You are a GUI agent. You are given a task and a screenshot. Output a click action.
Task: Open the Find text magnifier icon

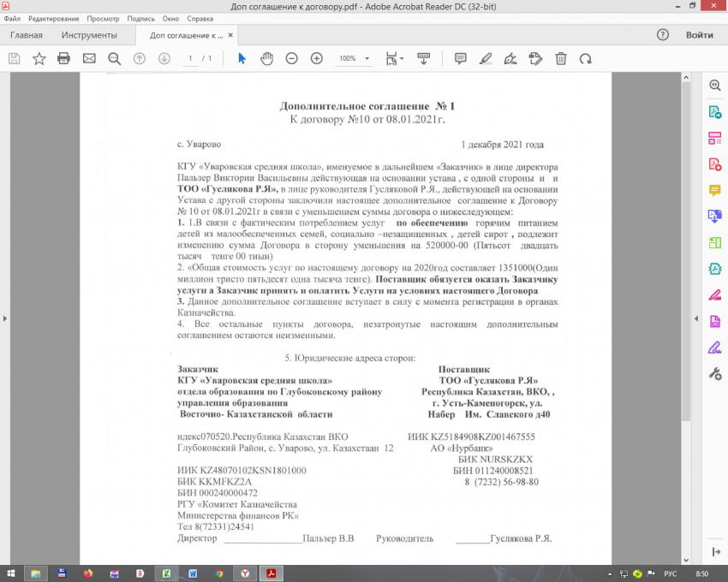(114, 59)
